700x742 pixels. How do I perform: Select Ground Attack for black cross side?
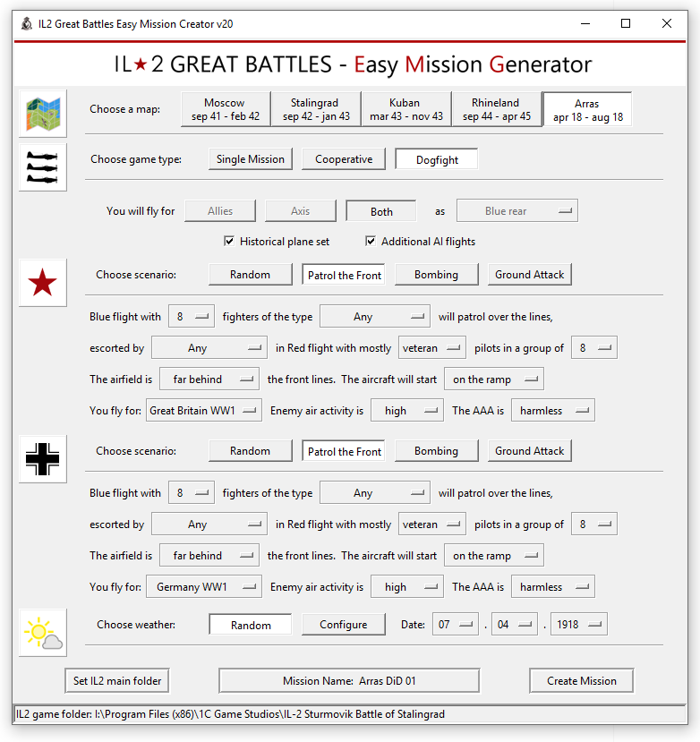pos(530,451)
